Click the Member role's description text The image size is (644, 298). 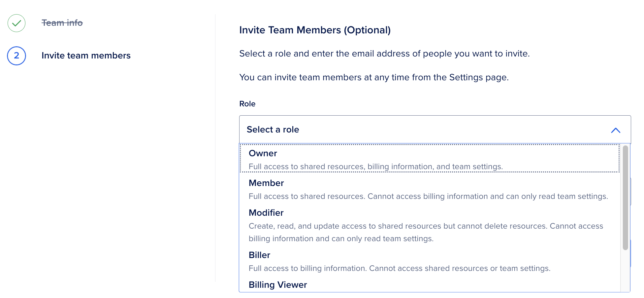pyautogui.click(x=428, y=196)
